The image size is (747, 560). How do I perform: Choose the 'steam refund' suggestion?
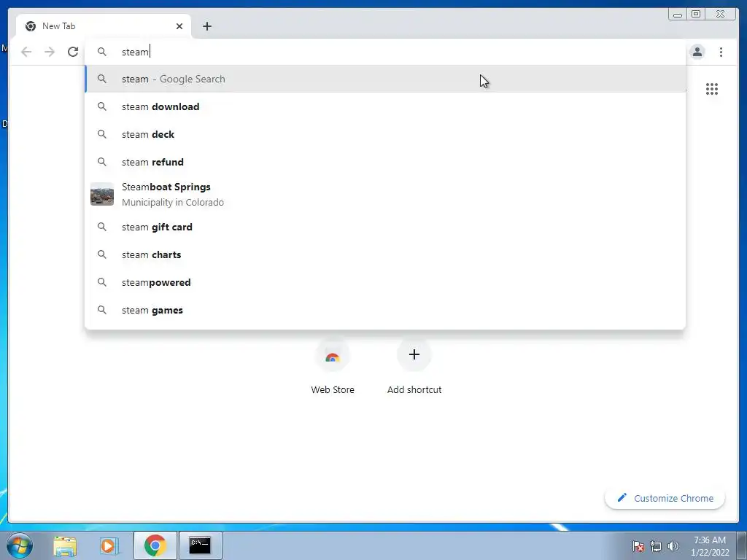(385, 162)
